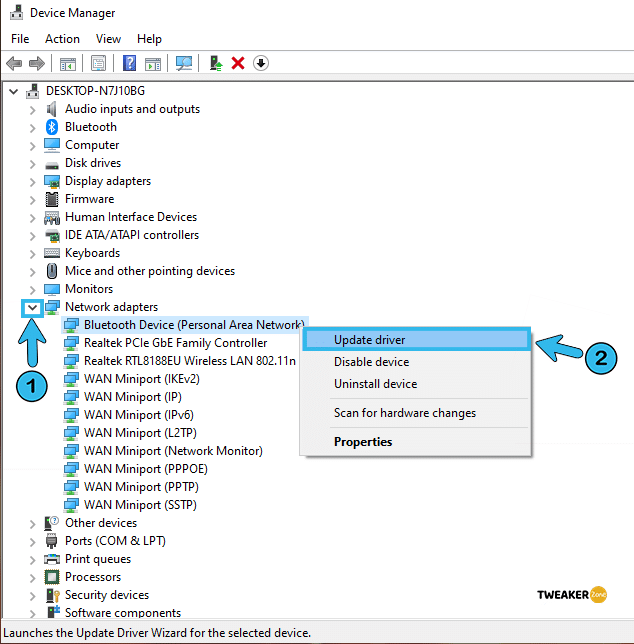This screenshot has width=634, height=644.
Task: Open the Action menu
Action: tap(62, 39)
